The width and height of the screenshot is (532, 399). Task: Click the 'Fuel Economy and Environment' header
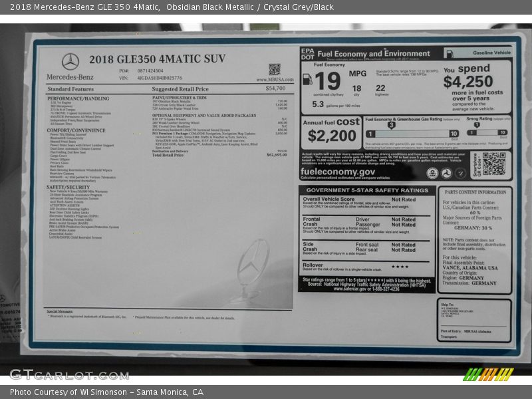[x=374, y=54]
